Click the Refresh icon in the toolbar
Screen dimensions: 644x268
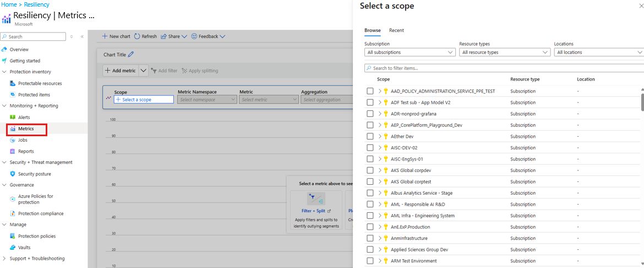coord(137,36)
